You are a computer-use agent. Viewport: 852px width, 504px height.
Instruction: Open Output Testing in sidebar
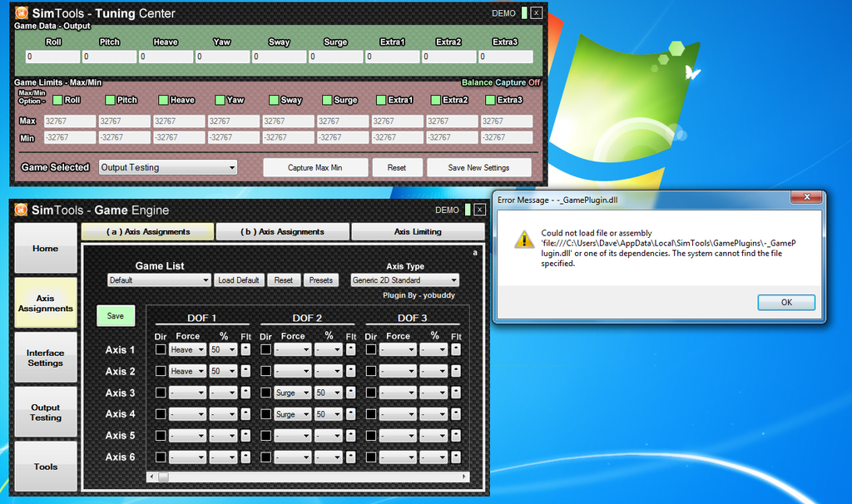point(46,413)
